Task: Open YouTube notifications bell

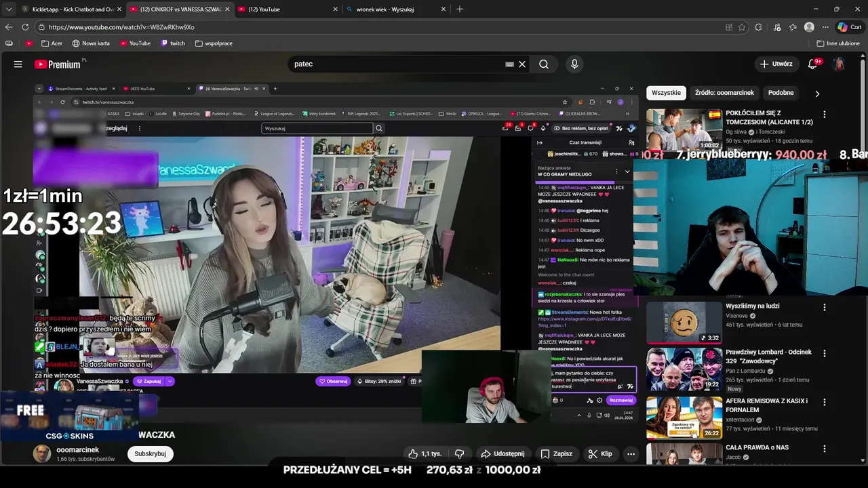Action: [x=813, y=64]
